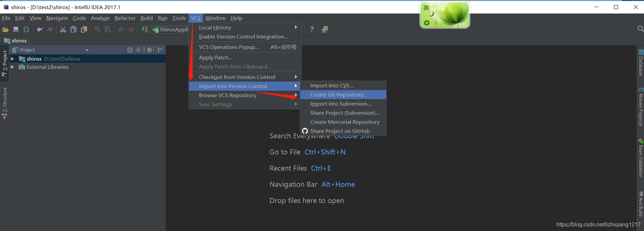Open the Refactor menu
Image resolution: width=644 pixels, height=231 pixels.
tap(125, 18)
